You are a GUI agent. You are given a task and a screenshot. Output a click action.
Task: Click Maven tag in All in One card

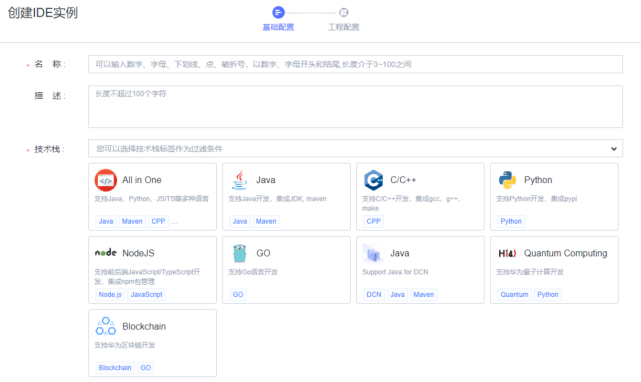point(132,221)
